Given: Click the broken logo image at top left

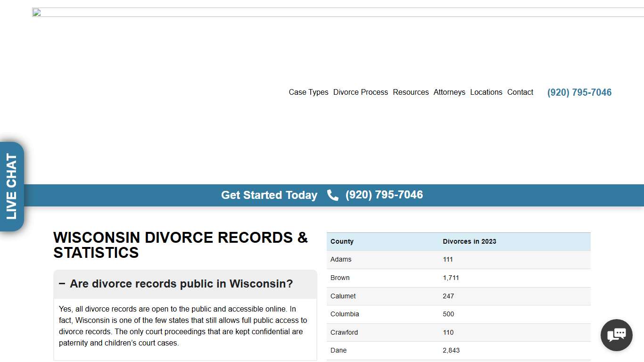Looking at the screenshot, I should (x=36, y=12).
